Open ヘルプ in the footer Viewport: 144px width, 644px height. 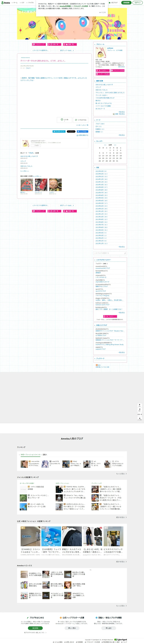pos(124,642)
